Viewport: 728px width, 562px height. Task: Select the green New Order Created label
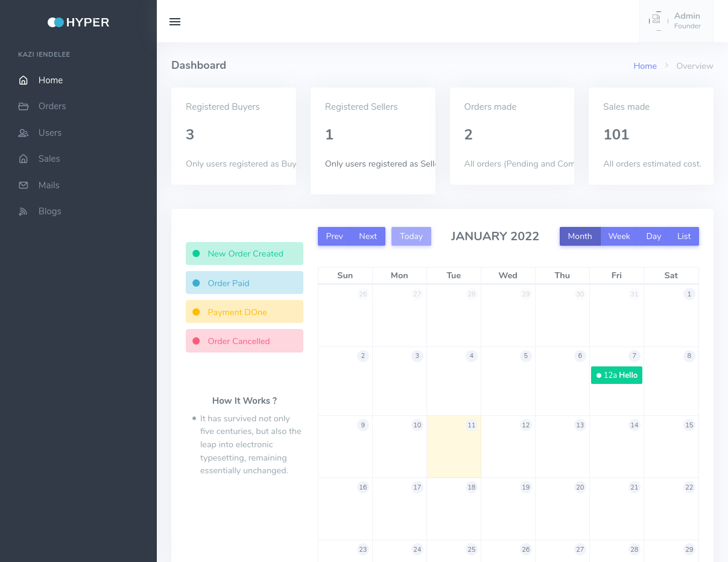(x=244, y=254)
